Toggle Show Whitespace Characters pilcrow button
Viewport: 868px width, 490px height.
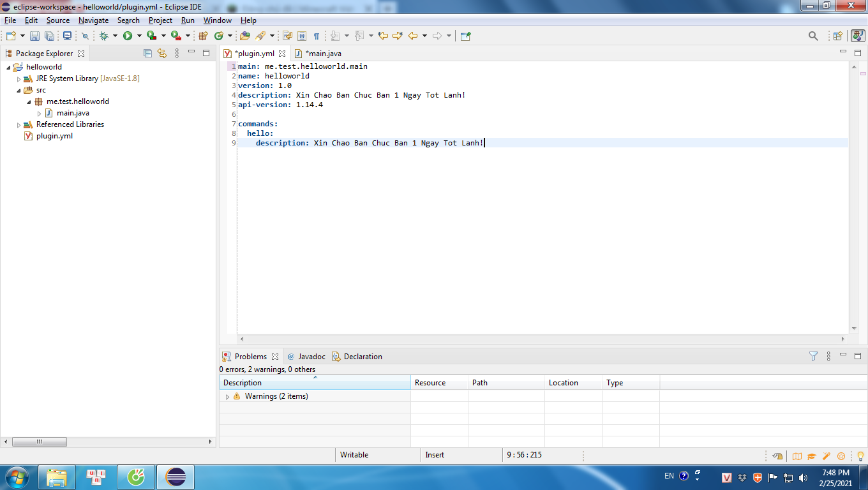click(x=316, y=36)
